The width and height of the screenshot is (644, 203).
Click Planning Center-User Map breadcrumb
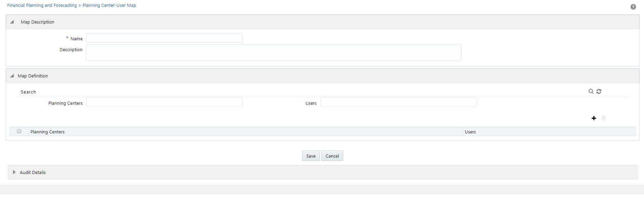click(x=109, y=5)
